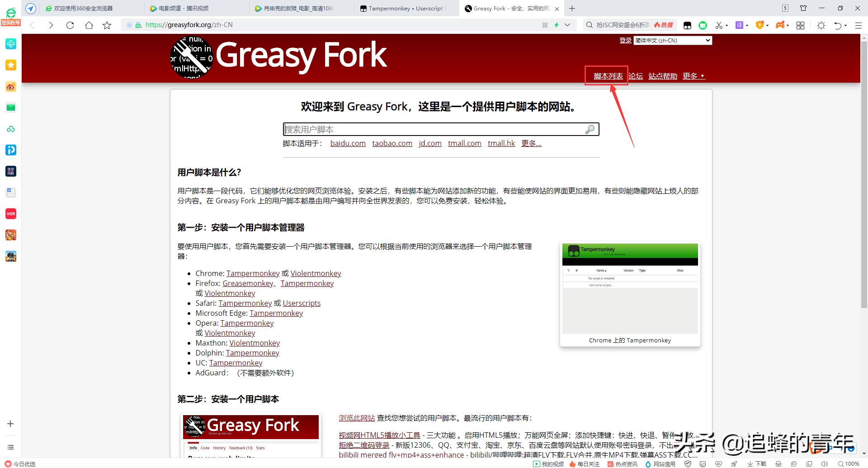Open the jd.com scripts link
This screenshot has height=468, width=868.
pos(430,143)
